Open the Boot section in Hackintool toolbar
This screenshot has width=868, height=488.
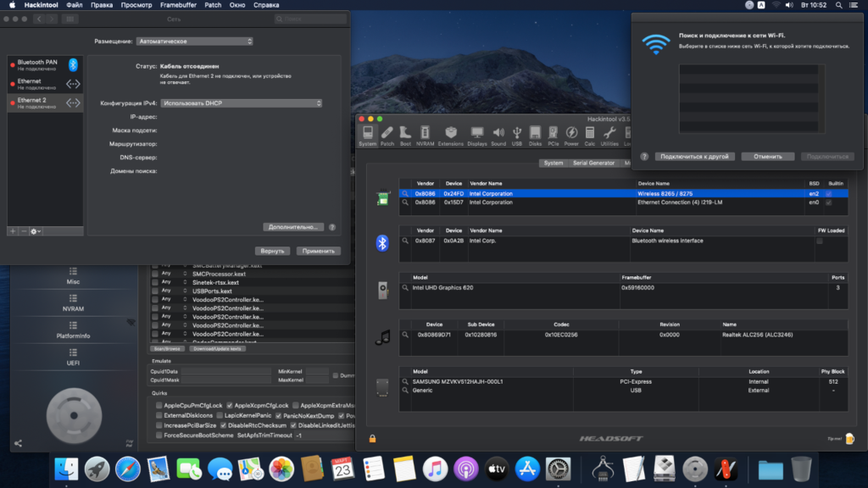405,136
